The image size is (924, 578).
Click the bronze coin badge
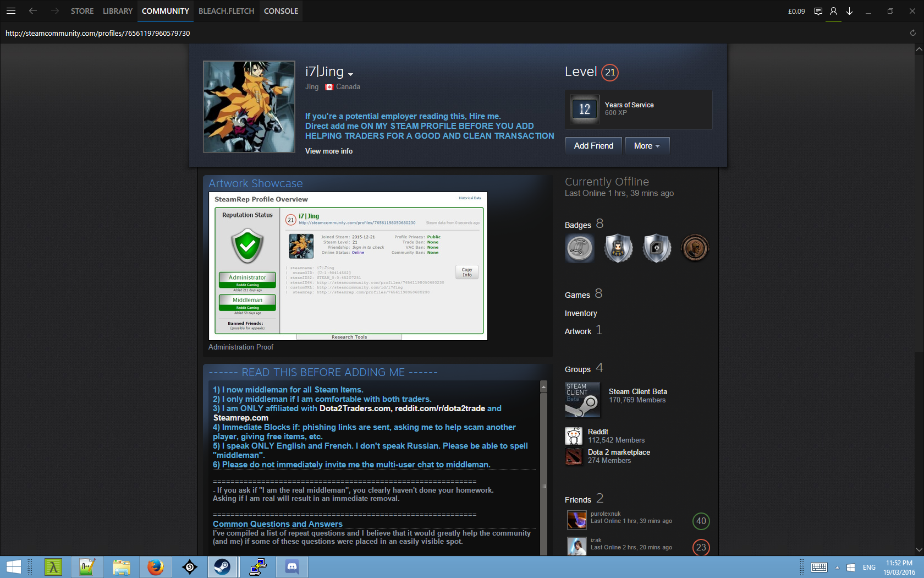click(695, 248)
